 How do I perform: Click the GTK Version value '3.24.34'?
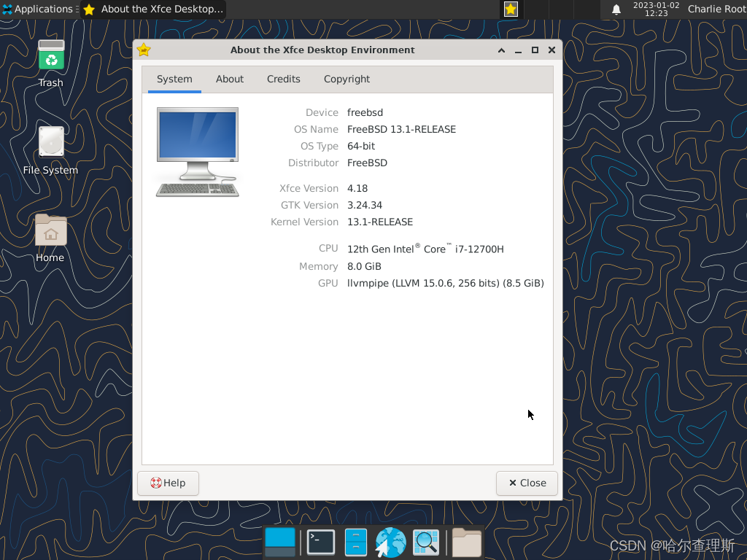point(365,205)
